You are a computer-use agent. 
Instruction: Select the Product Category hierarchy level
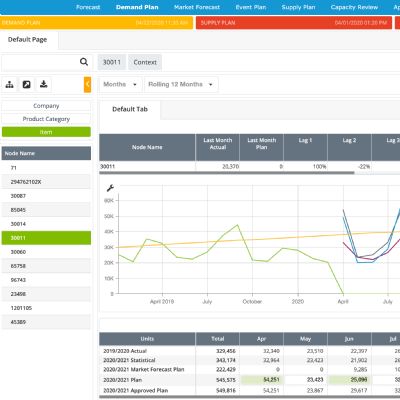tap(46, 119)
